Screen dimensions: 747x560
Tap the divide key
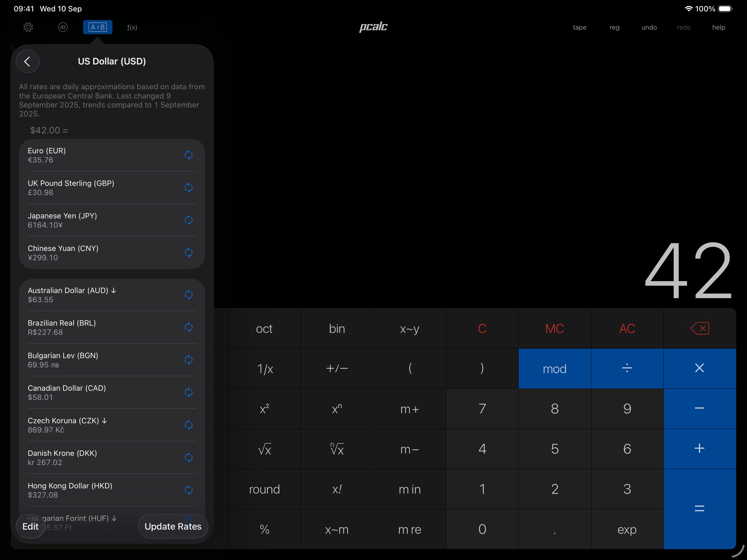pyautogui.click(x=627, y=369)
